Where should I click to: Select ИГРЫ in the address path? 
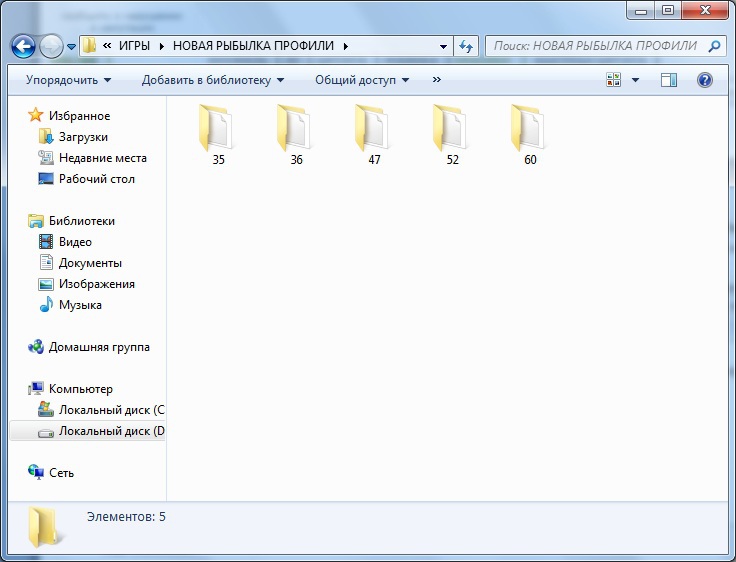coord(134,46)
